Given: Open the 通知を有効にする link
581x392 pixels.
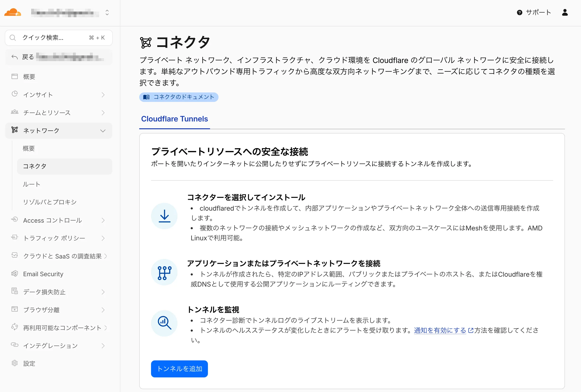Looking at the screenshot, I should coord(440,330).
